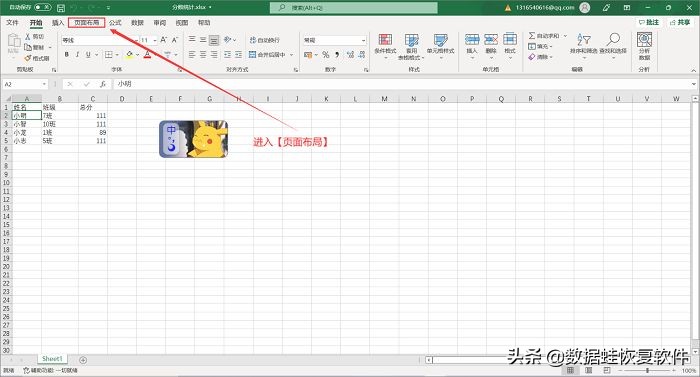Click the Comma Style icon
The height and width of the screenshot is (377, 700).
click(337, 54)
